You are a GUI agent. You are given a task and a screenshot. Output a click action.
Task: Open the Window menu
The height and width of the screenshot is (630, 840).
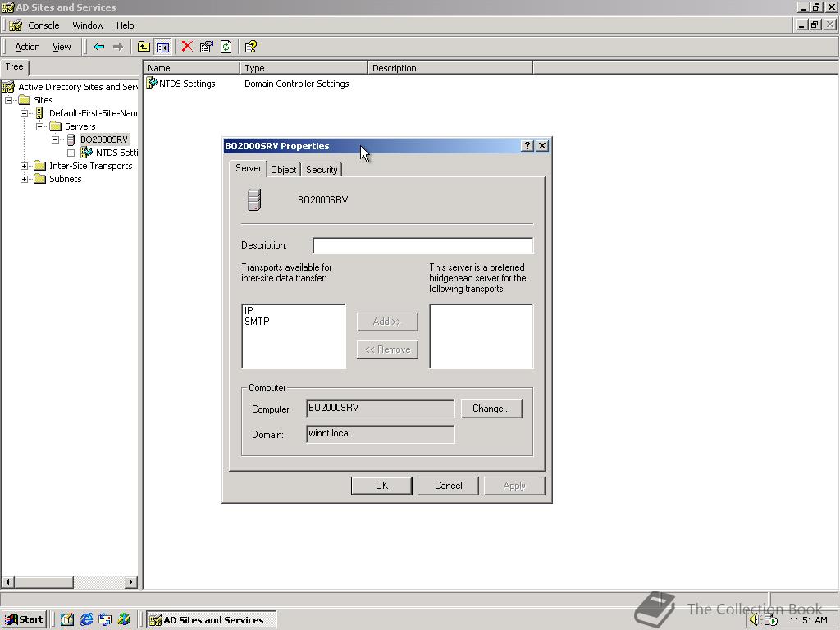point(88,25)
